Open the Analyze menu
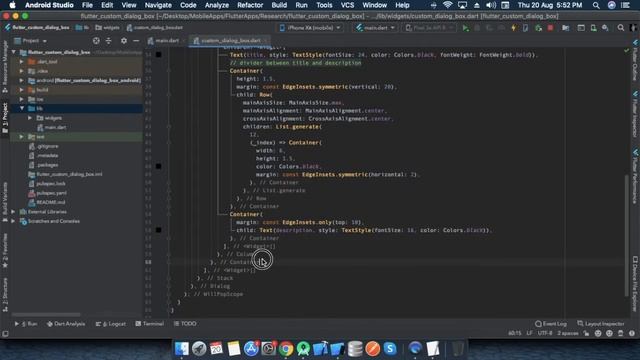 217,5
